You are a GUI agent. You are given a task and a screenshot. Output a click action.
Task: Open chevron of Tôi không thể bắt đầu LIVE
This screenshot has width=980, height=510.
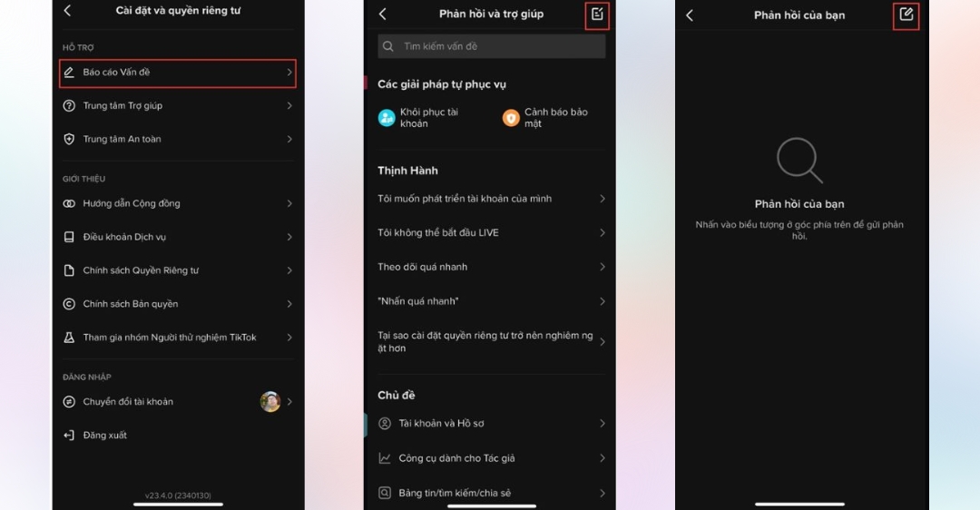click(x=602, y=232)
